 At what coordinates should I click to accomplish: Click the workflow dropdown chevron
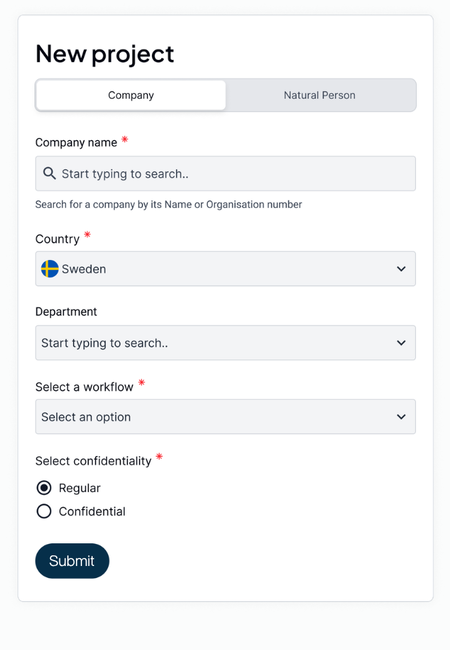pyautogui.click(x=401, y=417)
